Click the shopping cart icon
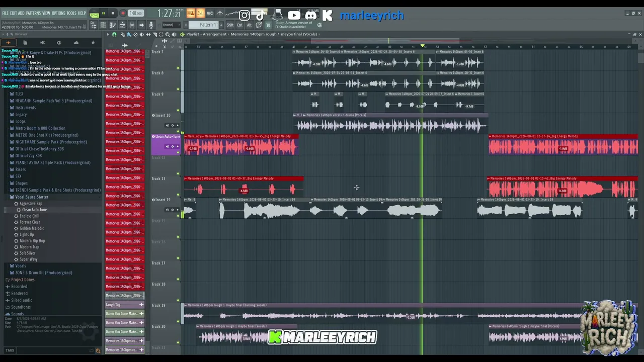This screenshot has height=362, width=644. pyautogui.click(x=268, y=25)
